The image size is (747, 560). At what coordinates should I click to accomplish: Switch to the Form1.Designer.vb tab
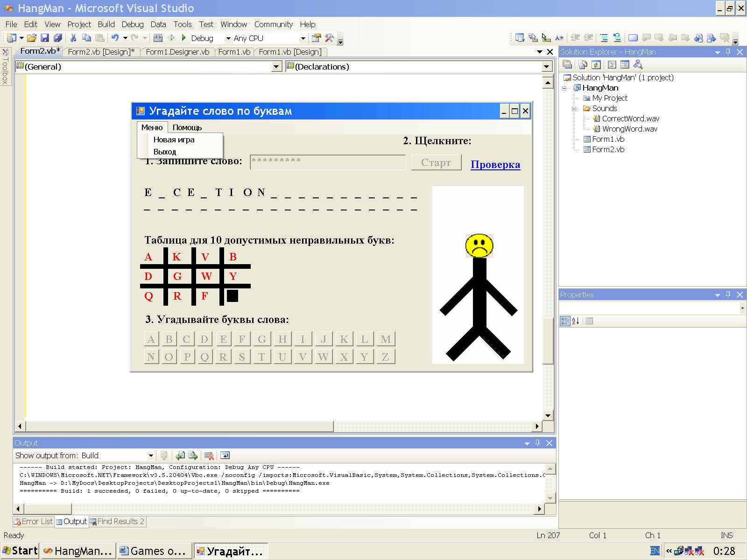click(177, 52)
